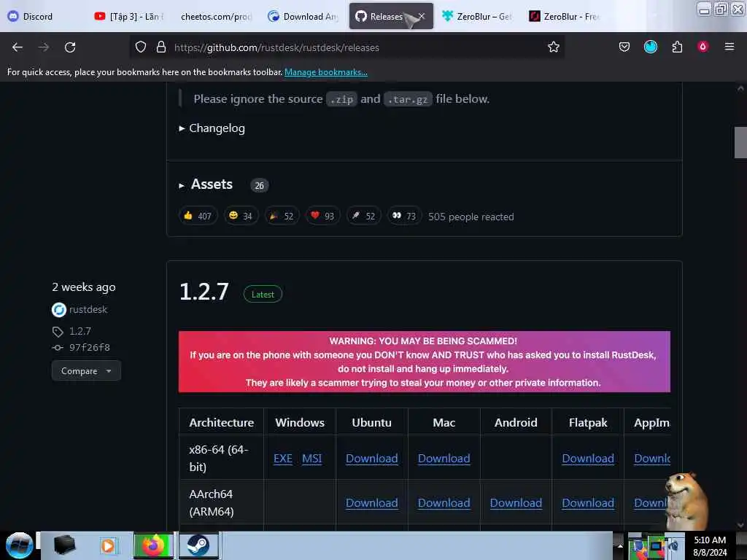Screen dimensions: 747x560
Task: Open the Firefox hamburger menu
Action: point(729,47)
